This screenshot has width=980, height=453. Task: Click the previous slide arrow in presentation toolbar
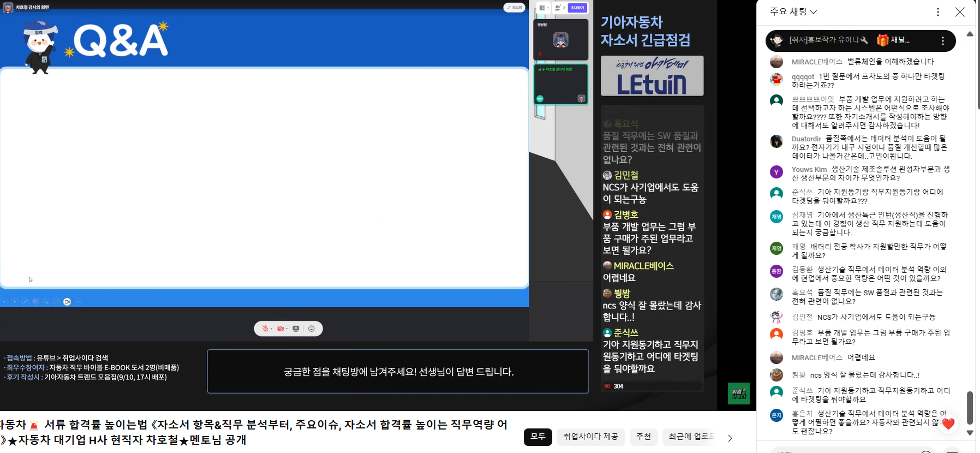point(5,302)
